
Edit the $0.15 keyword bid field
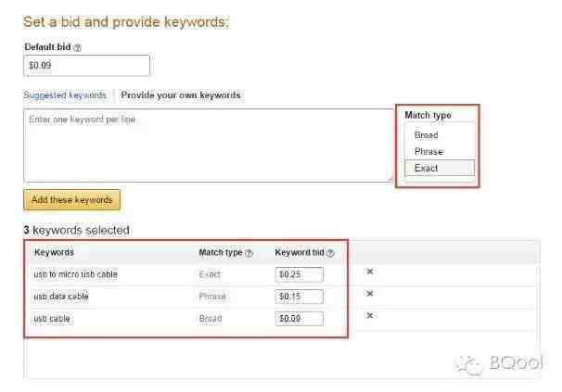[299, 297]
